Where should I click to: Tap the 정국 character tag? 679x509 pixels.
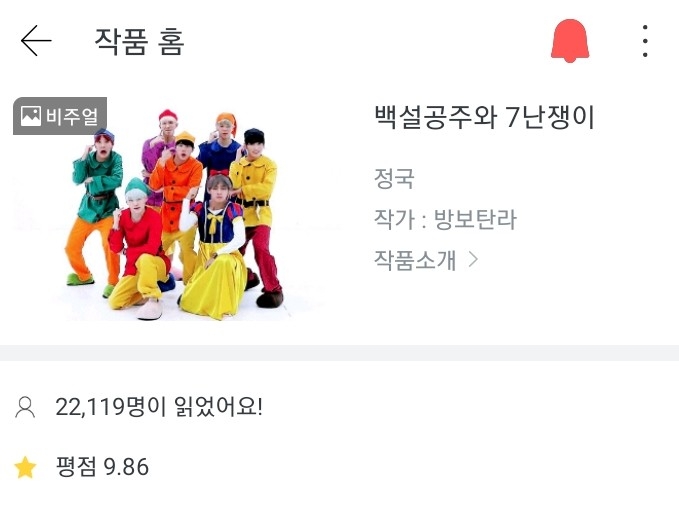pyautogui.click(x=394, y=178)
